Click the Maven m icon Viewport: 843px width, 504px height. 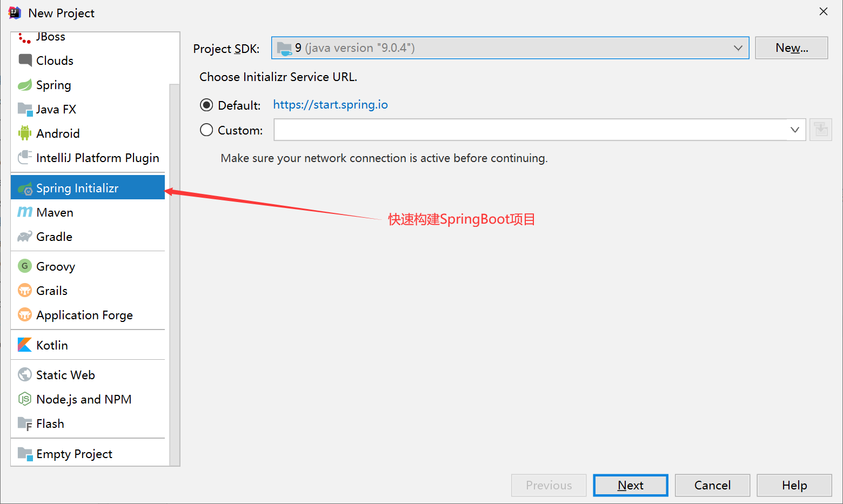[x=25, y=212]
